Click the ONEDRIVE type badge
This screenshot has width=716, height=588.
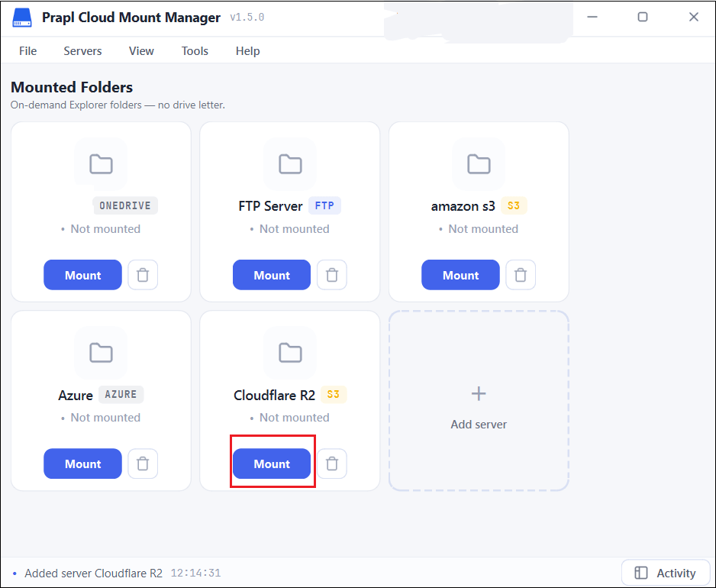tap(125, 205)
